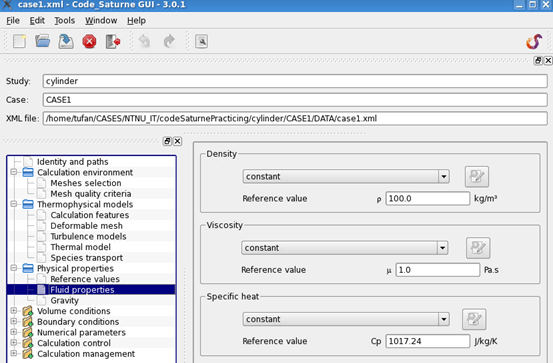
Task: Click the toolbar search/preferences icon
Action: [x=201, y=41]
